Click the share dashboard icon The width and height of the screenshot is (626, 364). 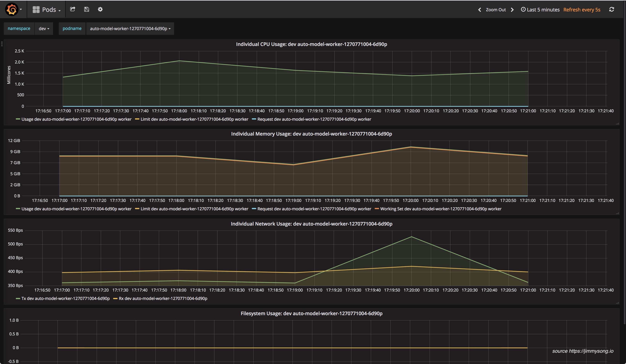pos(73,9)
